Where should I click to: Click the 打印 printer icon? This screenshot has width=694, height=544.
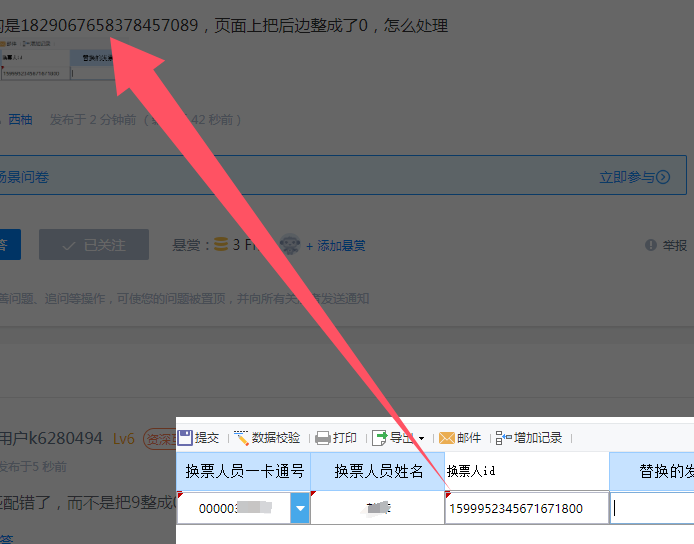(323, 438)
